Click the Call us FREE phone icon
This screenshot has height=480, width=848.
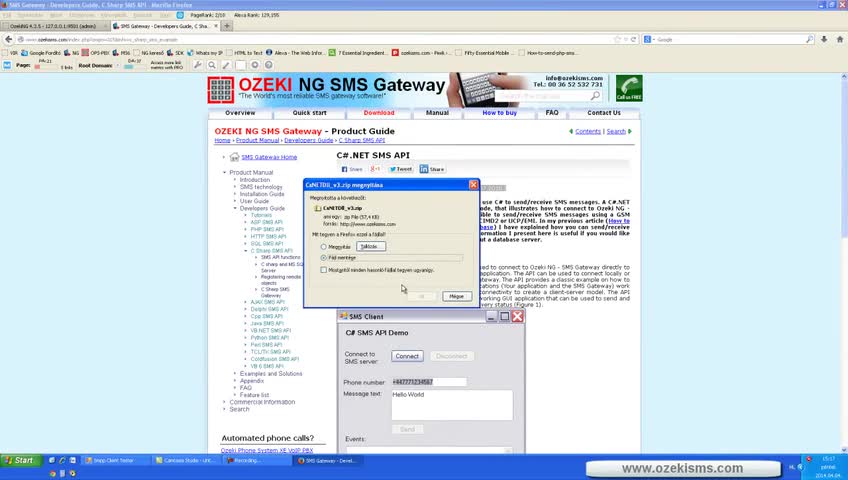point(629,88)
